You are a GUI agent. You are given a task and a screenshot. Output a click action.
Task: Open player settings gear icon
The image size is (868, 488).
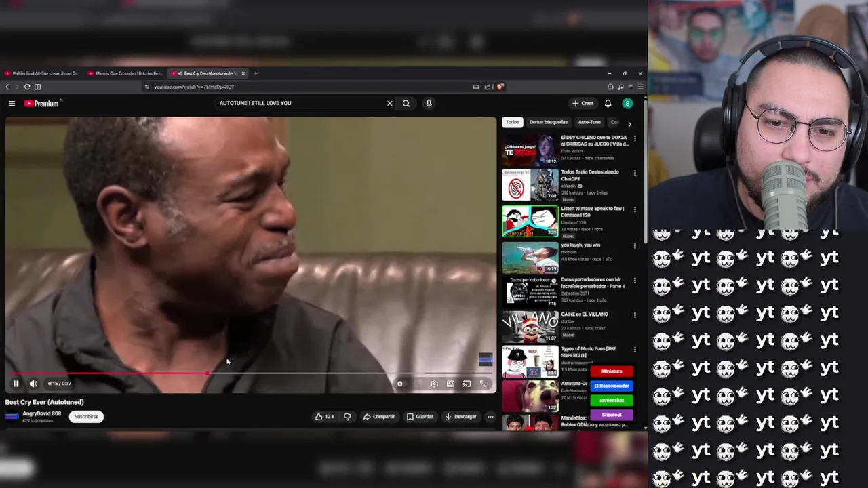click(434, 384)
